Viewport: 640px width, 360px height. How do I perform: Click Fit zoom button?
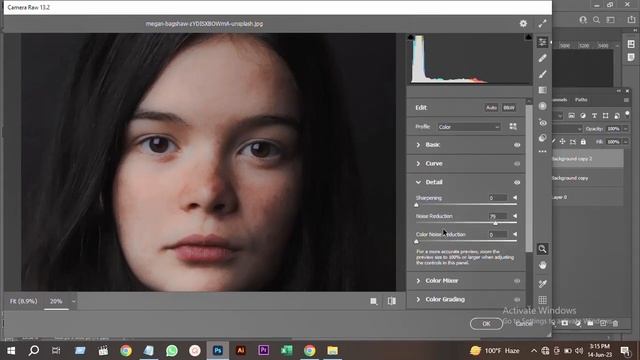[24, 301]
